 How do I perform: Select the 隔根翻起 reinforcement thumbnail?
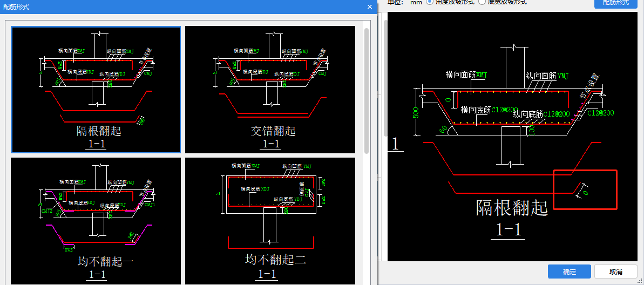click(96, 90)
